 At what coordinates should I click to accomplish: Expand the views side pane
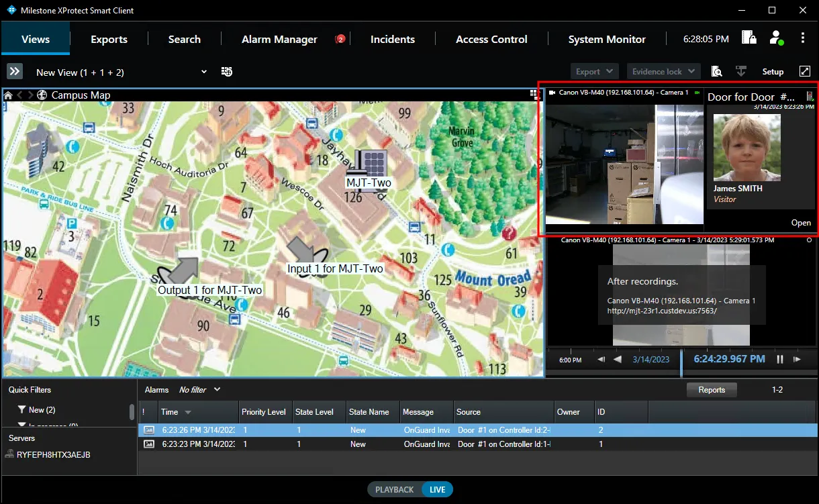point(15,72)
